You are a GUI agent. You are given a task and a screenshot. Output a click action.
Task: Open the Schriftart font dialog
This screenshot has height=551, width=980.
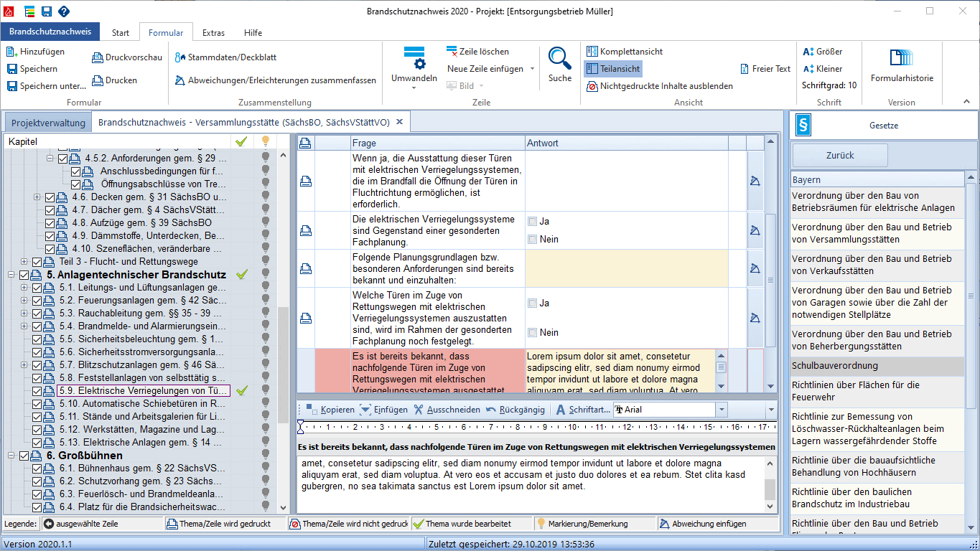tap(582, 410)
